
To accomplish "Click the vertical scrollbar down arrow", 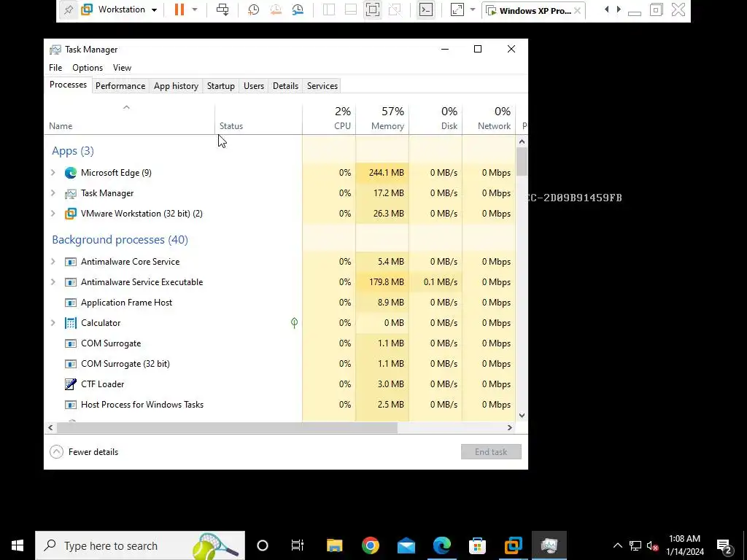I will (x=522, y=415).
